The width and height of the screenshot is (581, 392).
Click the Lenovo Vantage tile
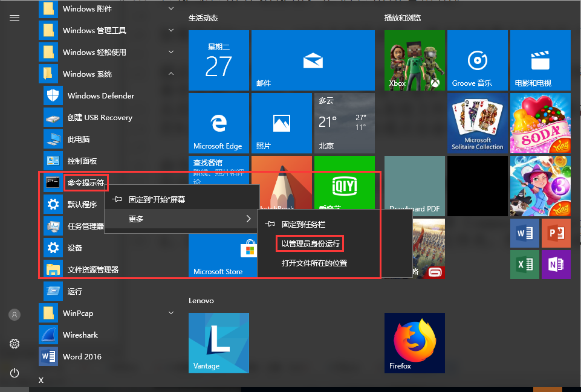[x=218, y=342]
